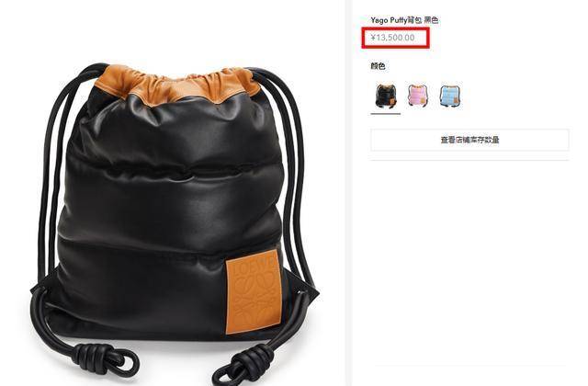Click the yen symbol in the price
This screenshot has height=386, width=588.
tap(373, 38)
